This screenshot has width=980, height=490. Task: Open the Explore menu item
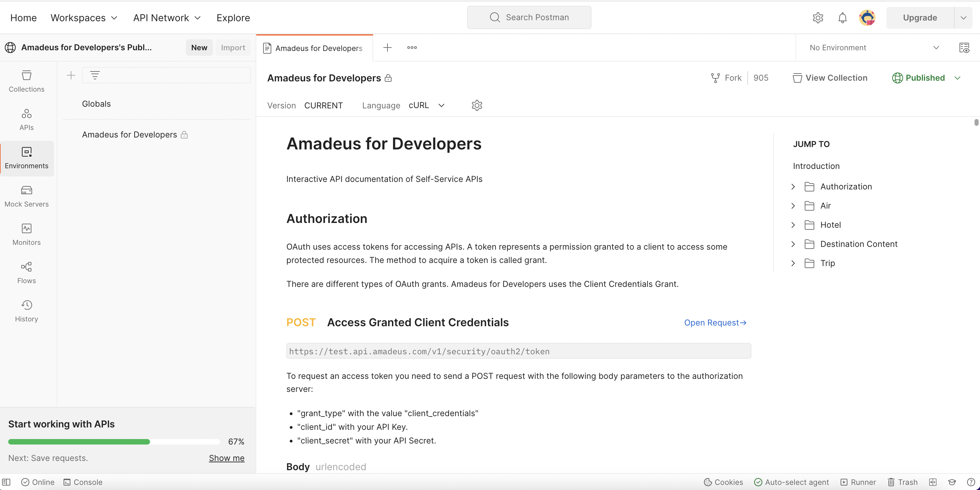233,18
